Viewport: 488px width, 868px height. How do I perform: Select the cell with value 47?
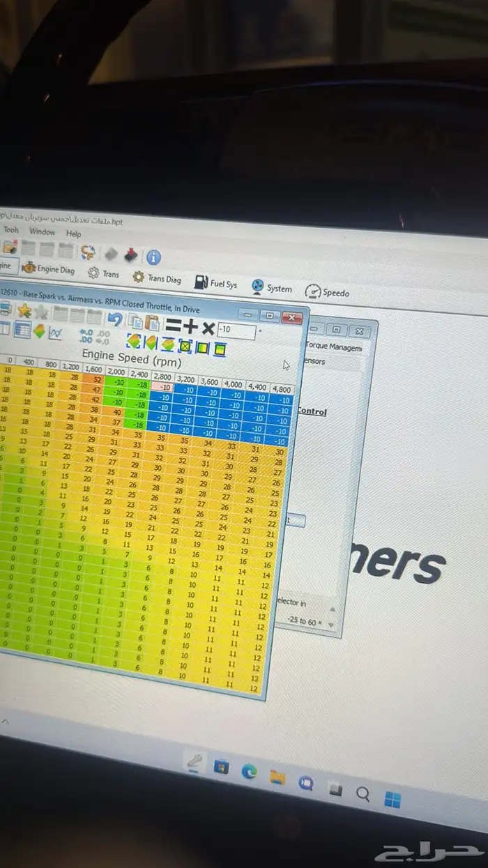point(94,389)
